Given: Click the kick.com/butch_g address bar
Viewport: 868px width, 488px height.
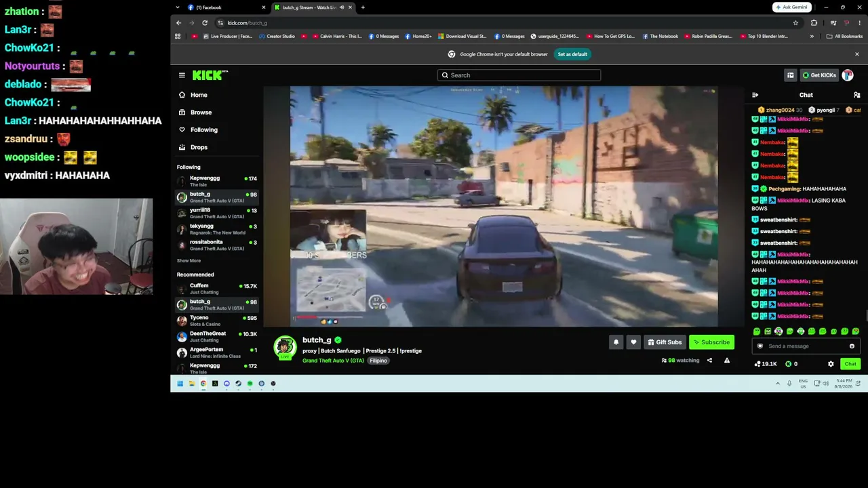Looking at the screenshot, I should point(508,23).
